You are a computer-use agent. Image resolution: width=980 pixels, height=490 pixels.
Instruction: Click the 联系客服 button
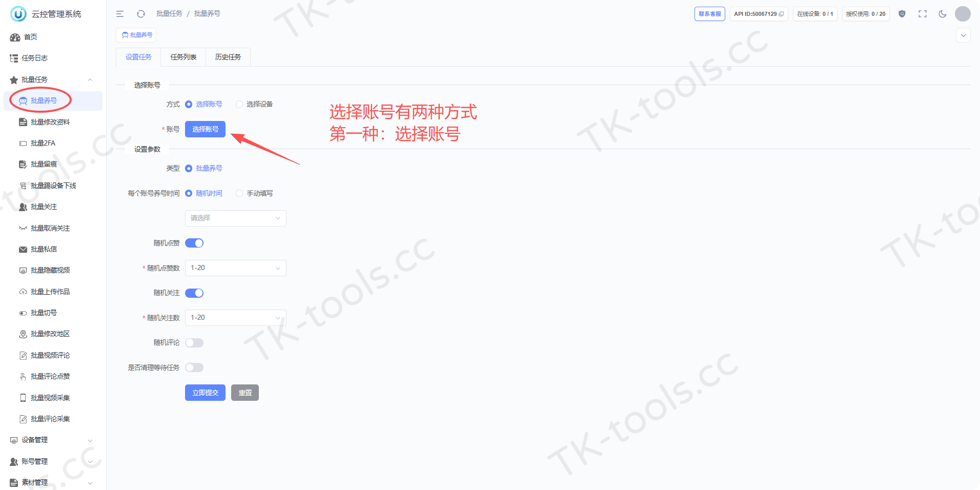710,14
